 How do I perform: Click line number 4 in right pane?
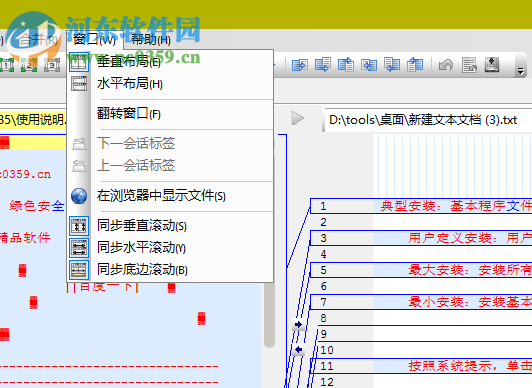tap(323, 254)
